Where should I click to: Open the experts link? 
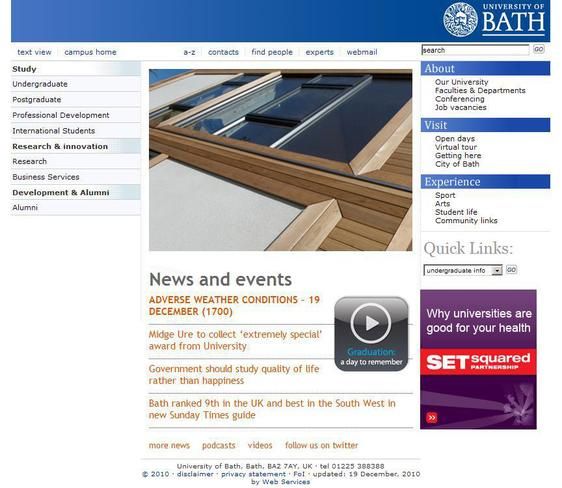pyautogui.click(x=319, y=52)
